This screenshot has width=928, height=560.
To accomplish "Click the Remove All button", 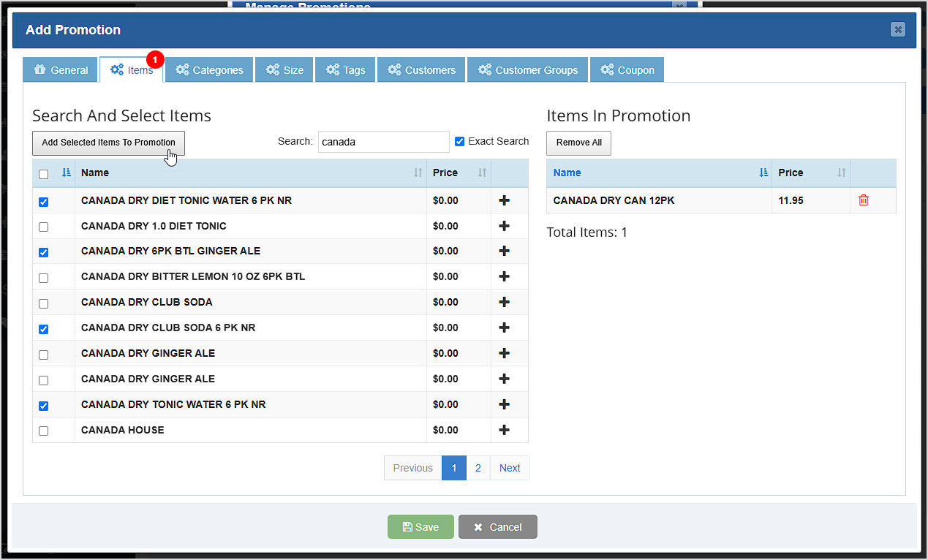I will pyautogui.click(x=578, y=143).
